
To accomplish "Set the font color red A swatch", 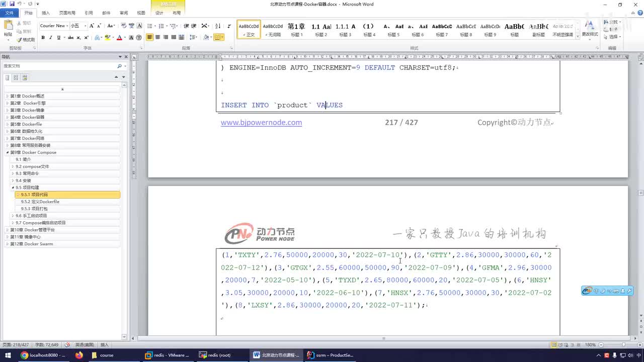I will click(x=119, y=38).
